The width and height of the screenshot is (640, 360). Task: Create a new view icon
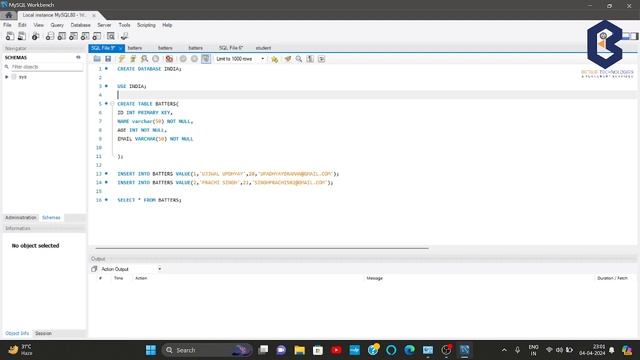(73, 36)
